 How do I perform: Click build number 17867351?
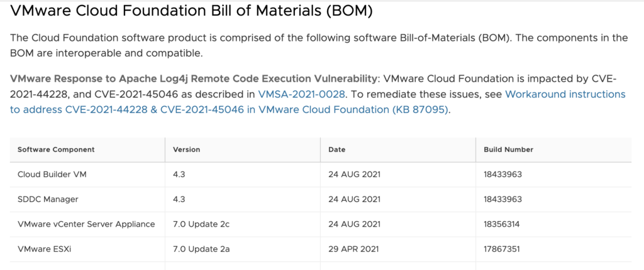click(x=502, y=249)
